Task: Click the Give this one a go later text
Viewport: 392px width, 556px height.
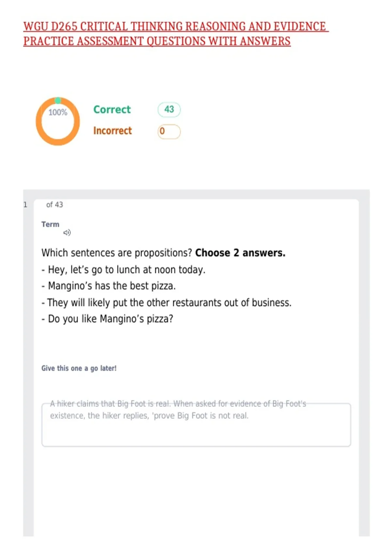Action: [x=79, y=368]
